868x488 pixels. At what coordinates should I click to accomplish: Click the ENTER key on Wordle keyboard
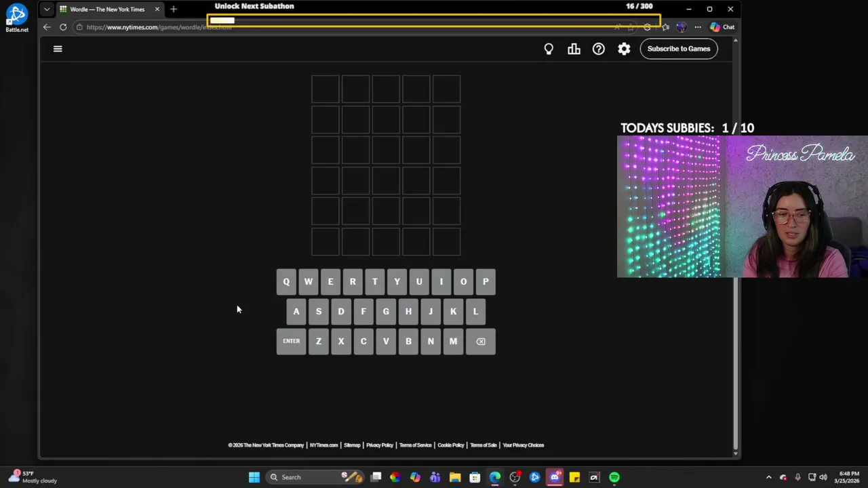pos(292,342)
